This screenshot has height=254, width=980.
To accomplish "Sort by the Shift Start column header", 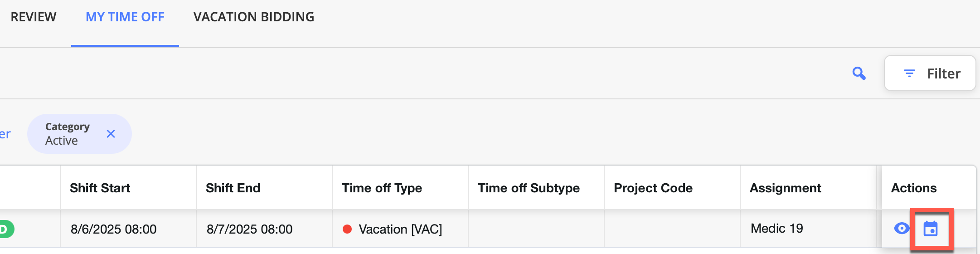I will tap(100, 188).
